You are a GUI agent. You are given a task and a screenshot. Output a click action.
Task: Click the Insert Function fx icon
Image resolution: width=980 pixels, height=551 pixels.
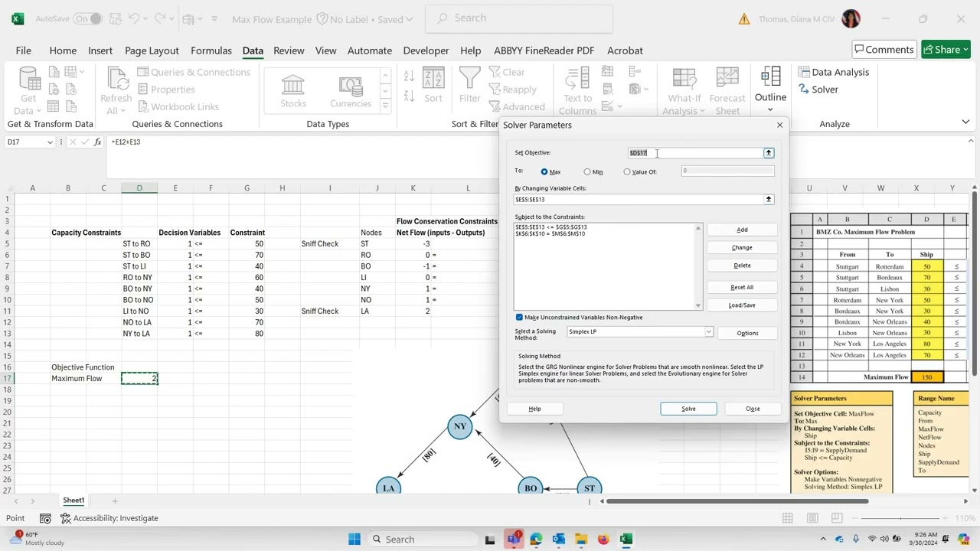[x=97, y=142]
